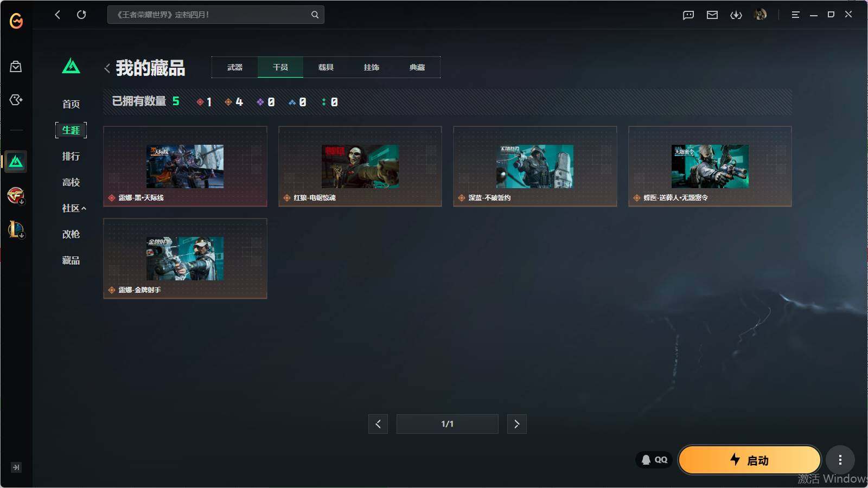Open the 蜂医-送葬人·无题密令 skin card
This screenshot has height=488, width=868.
pos(710,166)
